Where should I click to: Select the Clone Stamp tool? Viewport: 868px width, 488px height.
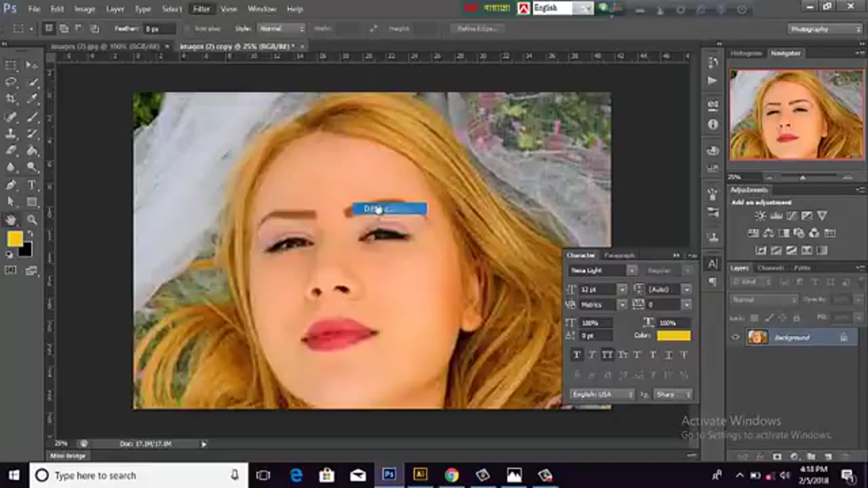[12, 134]
